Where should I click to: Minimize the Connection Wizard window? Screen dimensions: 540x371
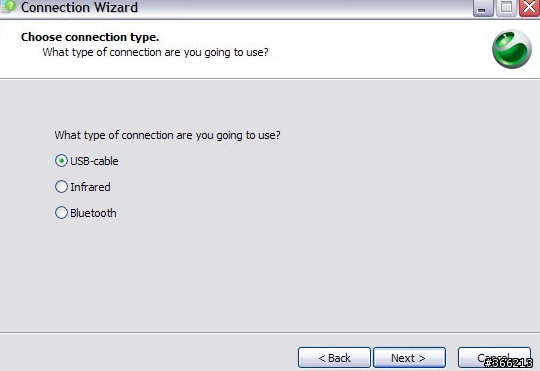[x=483, y=8]
